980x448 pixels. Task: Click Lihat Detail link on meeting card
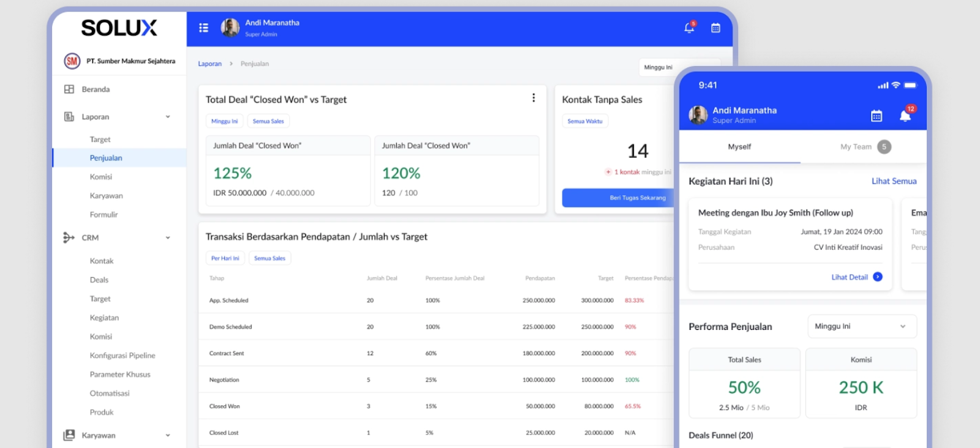pyautogui.click(x=850, y=277)
